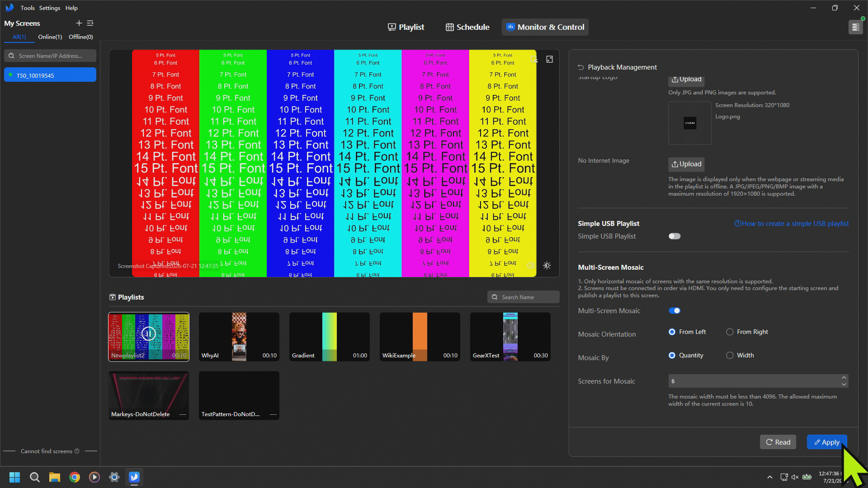Click the Screen Name/IP Address search field
This screenshot has height=488, width=868.
coord(50,56)
